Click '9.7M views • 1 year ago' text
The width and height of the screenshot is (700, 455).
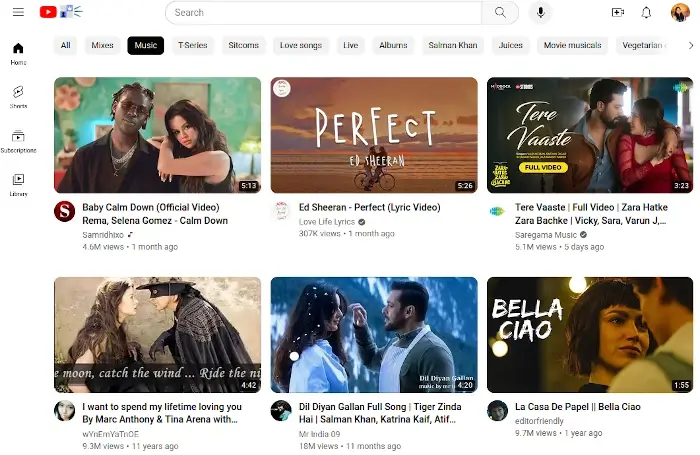[x=558, y=433]
